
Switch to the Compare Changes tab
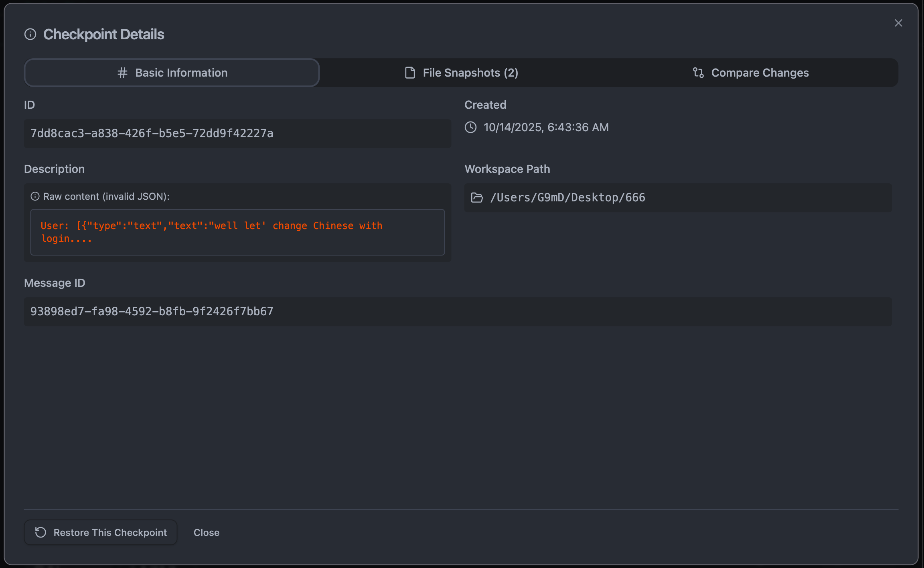point(751,73)
